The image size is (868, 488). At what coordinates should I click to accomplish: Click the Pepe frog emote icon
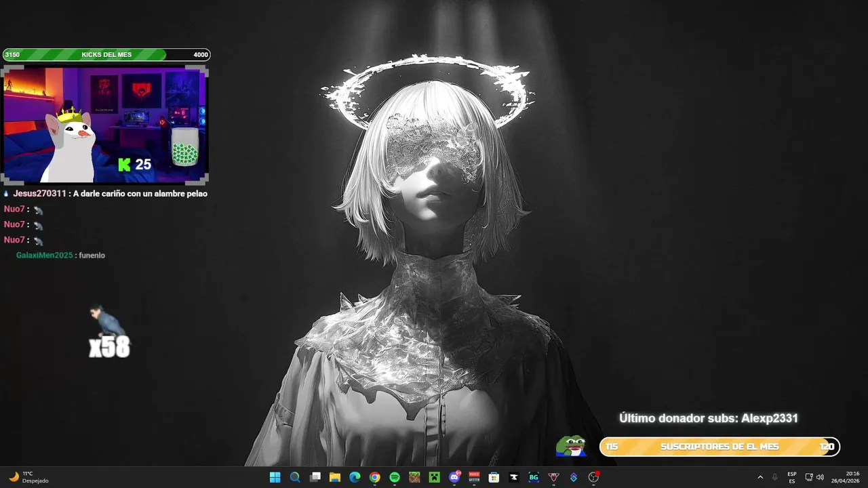click(x=571, y=445)
